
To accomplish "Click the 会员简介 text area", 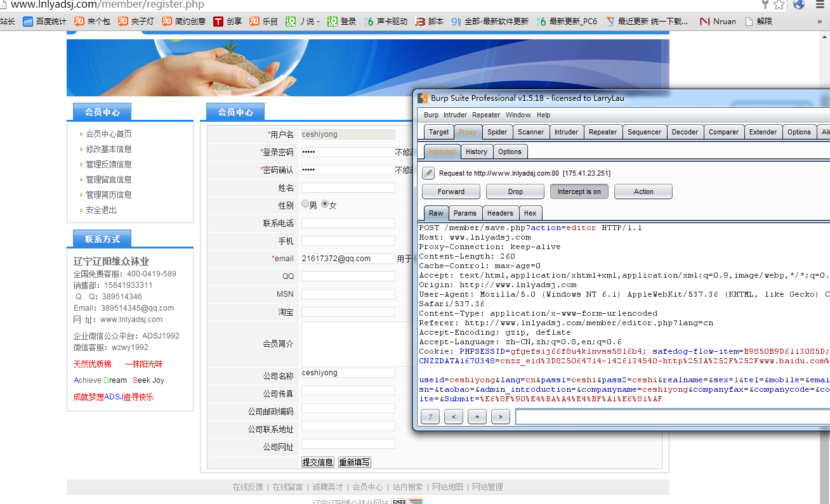I will [357, 344].
